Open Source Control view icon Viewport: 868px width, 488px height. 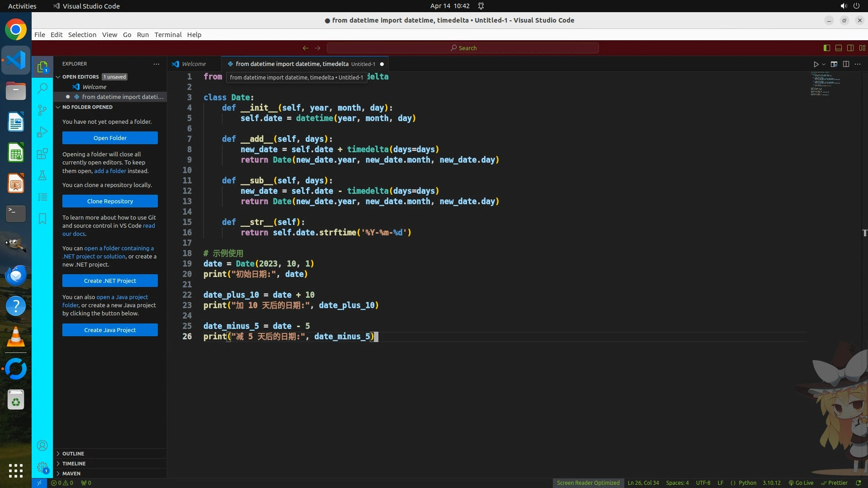[x=42, y=110]
